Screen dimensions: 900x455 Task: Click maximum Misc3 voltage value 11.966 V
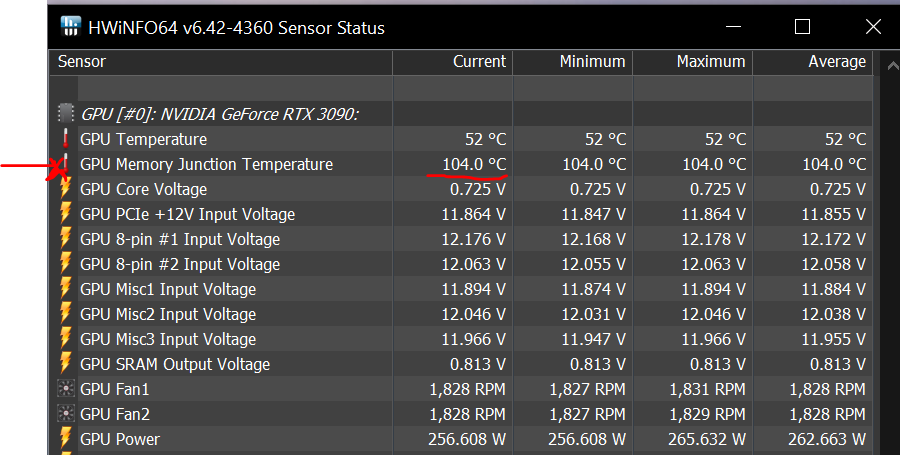pyautogui.click(x=713, y=339)
